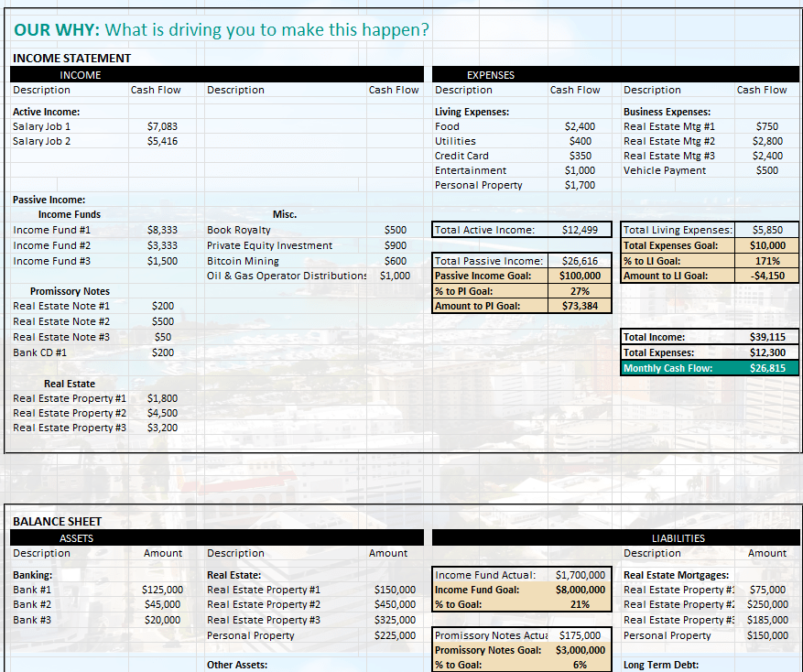Image resolution: width=803 pixels, height=672 pixels.
Task: Select the Bank #1 asset amount
Action: click(162, 591)
